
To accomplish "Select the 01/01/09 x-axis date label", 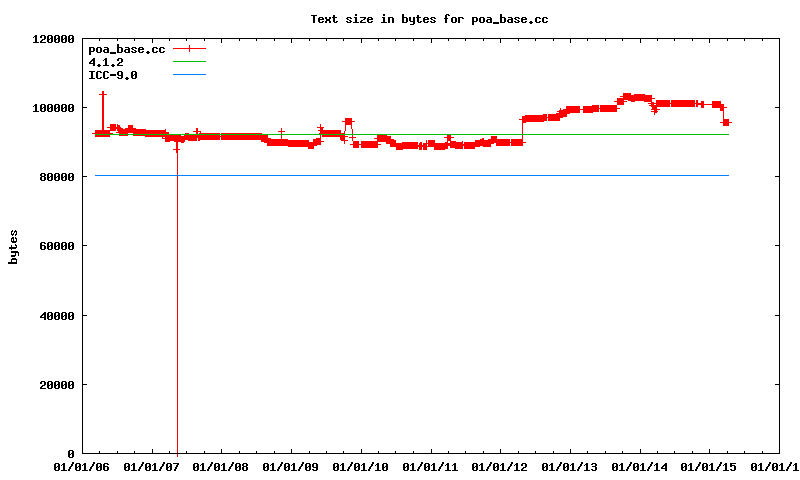I will 291,467.
